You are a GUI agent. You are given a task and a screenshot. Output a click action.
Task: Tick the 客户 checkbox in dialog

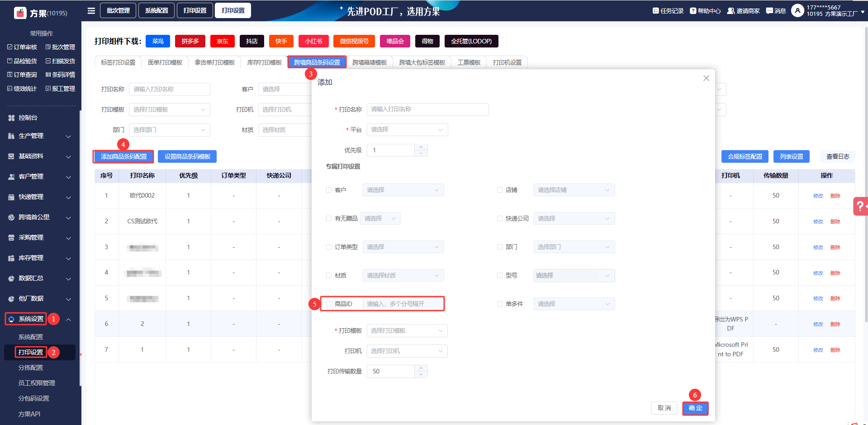[x=329, y=190]
